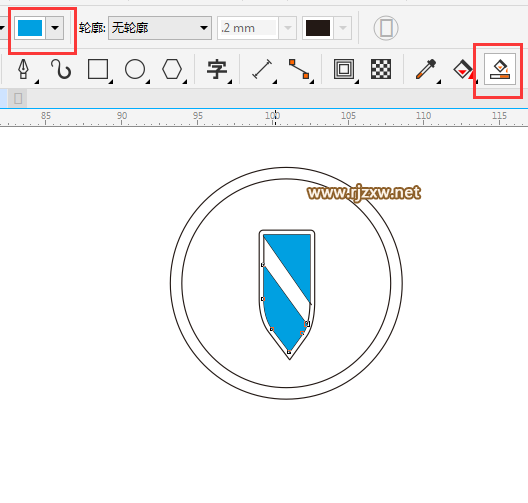Select the Rectangle tool
The width and height of the screenshot is (528, 503).
click(x=98, y=69)
